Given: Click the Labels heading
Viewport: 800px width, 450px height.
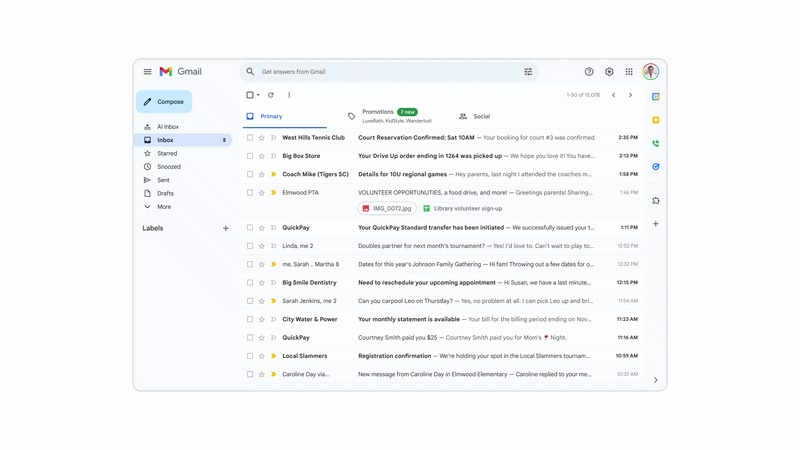Looking at the screenshot, I should tap(153, 229).
